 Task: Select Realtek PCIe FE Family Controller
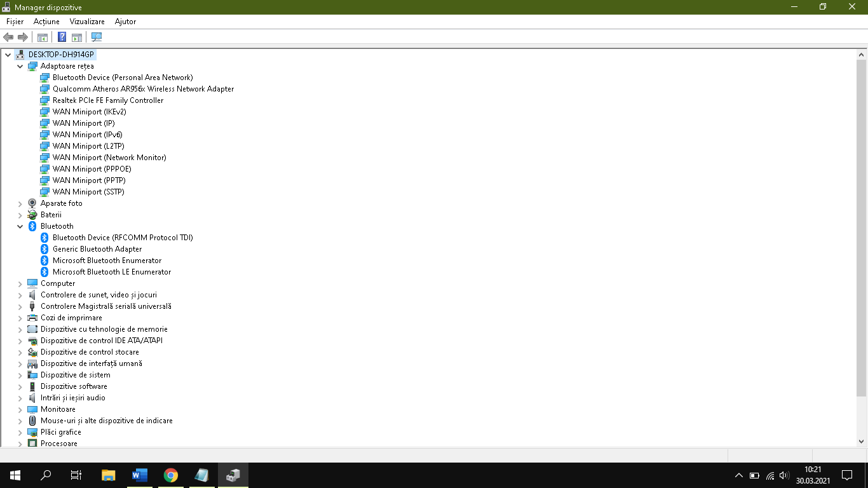click(108, 100)
